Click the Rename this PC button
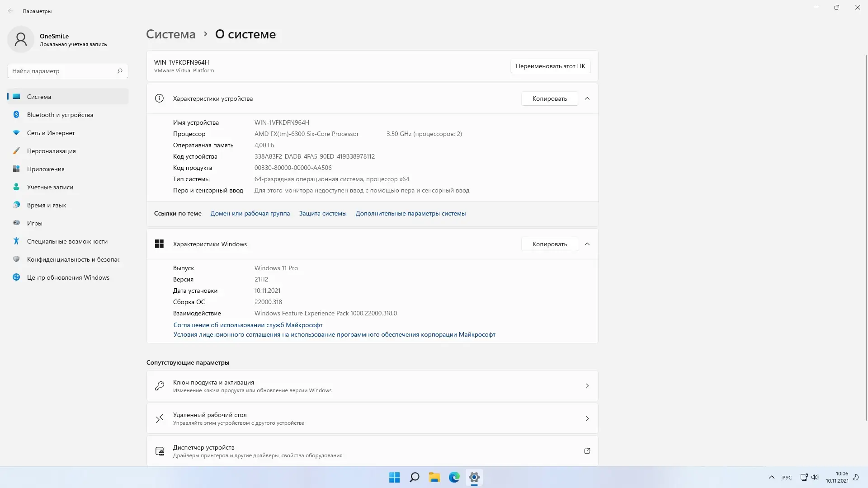868x488 pixels. [550, 66]
